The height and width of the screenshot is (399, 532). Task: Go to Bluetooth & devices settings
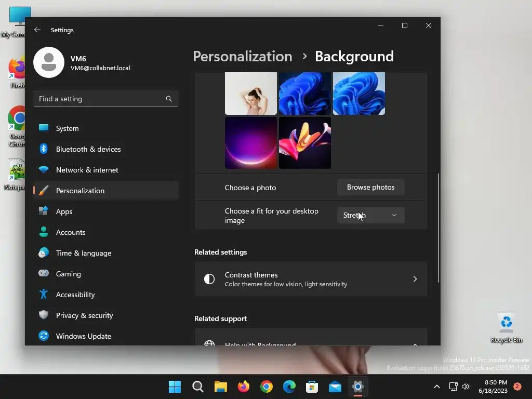(x=106, y=149)
